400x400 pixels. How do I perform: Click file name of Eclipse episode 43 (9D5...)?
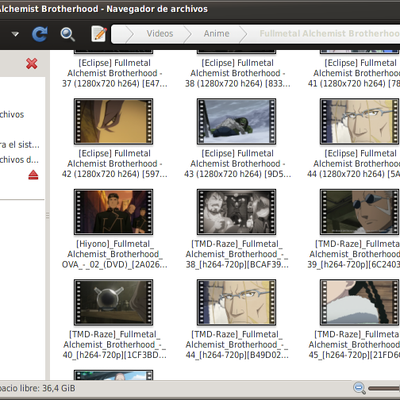(x=238, y=164)
